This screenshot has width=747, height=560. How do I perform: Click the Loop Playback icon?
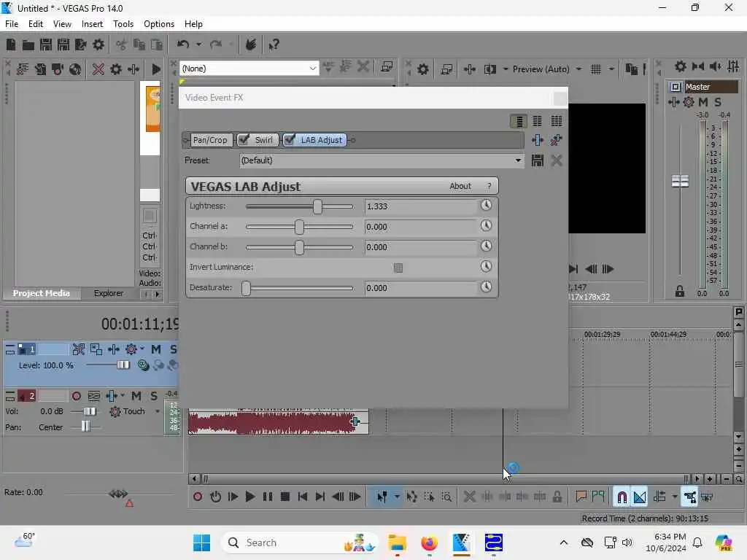[215, 497]
